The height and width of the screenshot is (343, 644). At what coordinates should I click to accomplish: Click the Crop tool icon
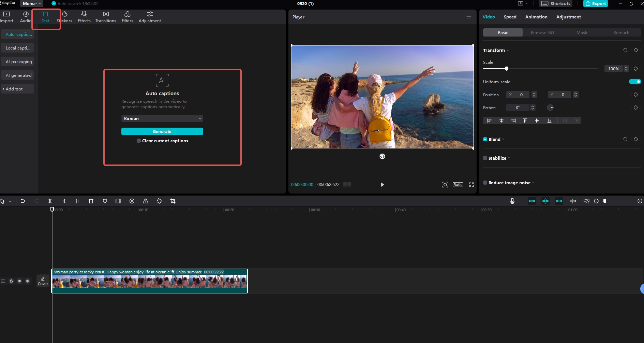pyautogui.click(x=173, y=201)
